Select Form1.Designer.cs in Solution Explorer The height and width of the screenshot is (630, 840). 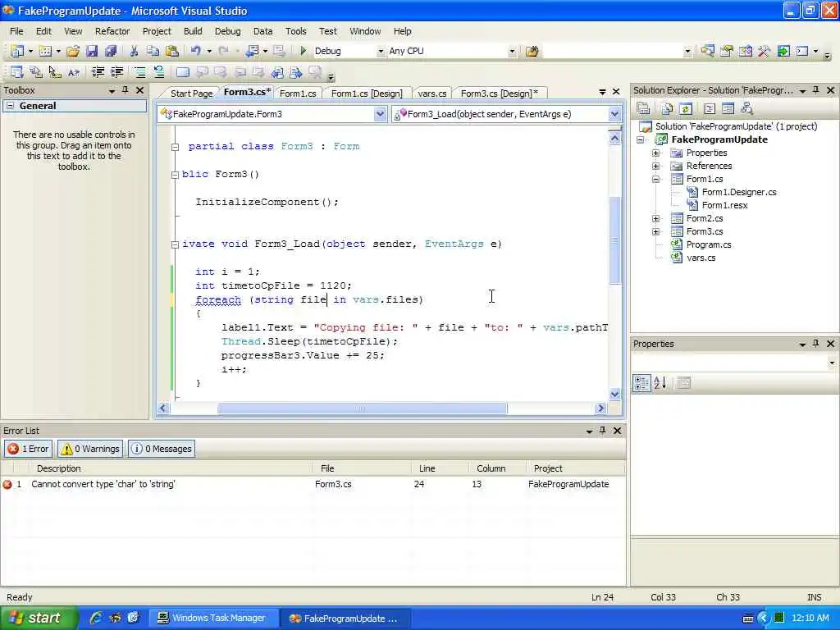click(x=739, y=192)
